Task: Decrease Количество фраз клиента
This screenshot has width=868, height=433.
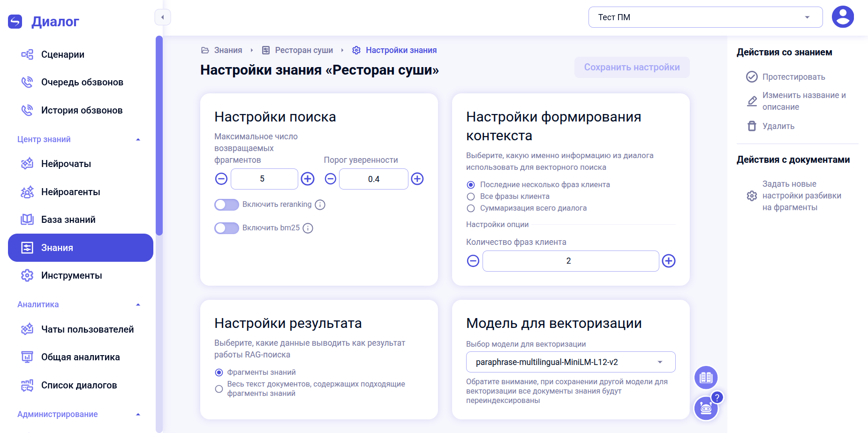Action: click(x=473, y=261)
